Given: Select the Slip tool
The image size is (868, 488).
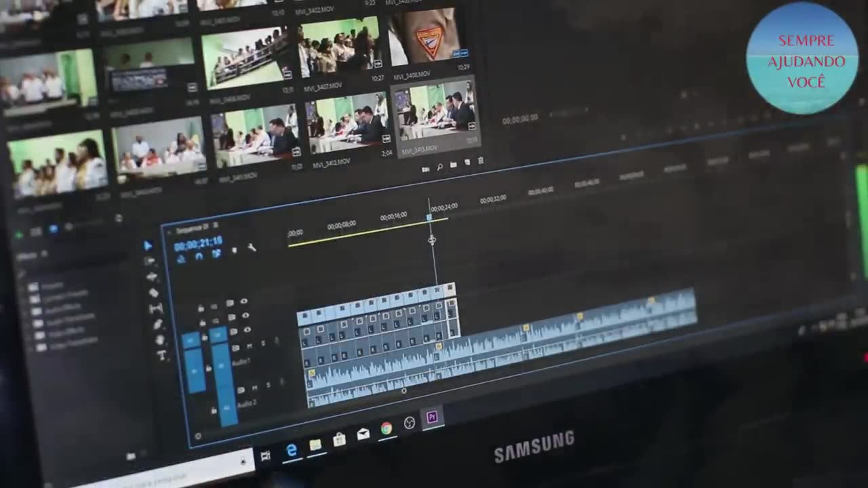Looking at the screenshot, I should point(156,308).
